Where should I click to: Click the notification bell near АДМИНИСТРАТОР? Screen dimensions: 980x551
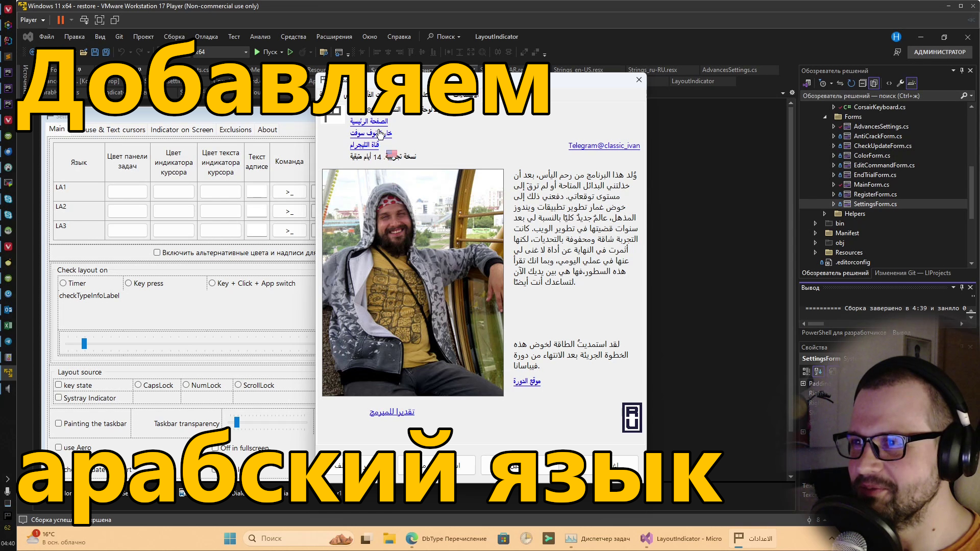(898, 52)
